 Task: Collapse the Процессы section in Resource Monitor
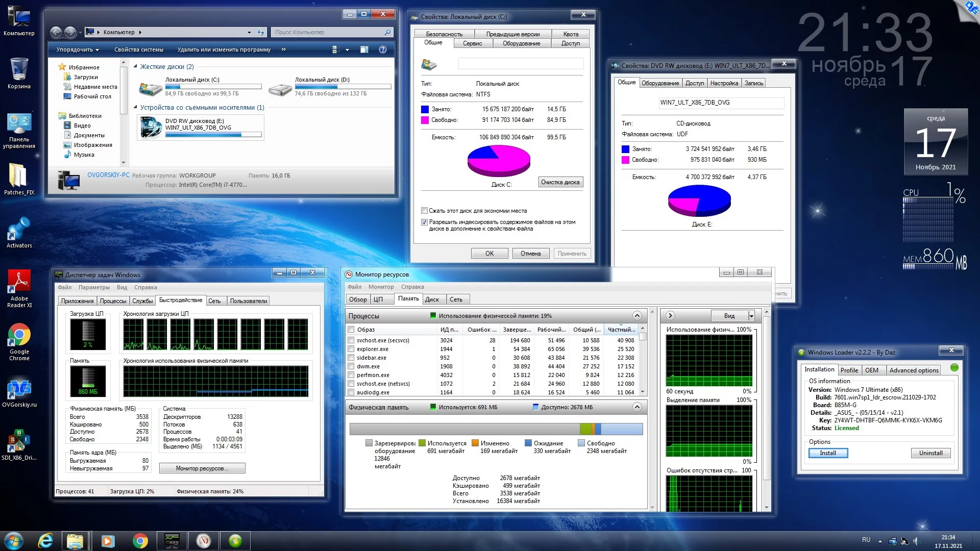pyautogui.click(x=637, y=316)
